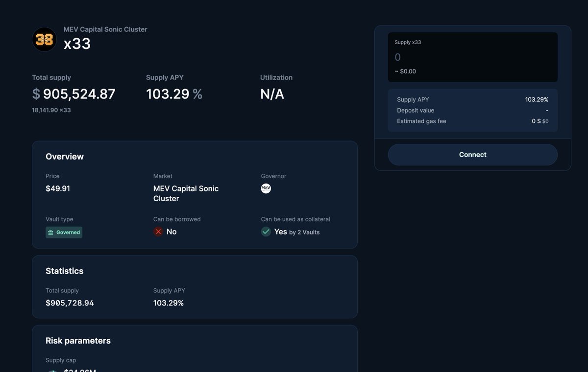Image resolution: width=588 pixels, height=372 pixels.
Task: Click the green checkmark beside 'Yes'
Action: tap(266, 232)
